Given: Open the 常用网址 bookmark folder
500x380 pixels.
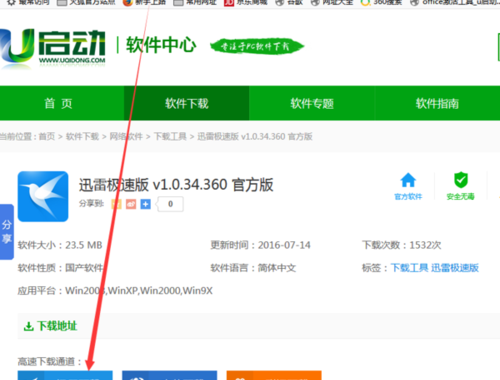Looking at the screenshot, I should point(195,3).
